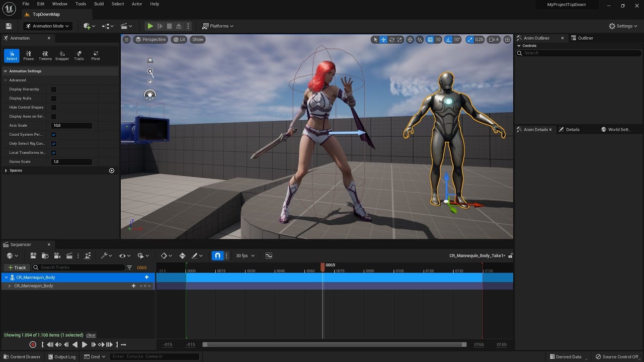Click the Track add button
This screenshot has width=644, height=362.
pyautogui.click(x=17, y=267)
